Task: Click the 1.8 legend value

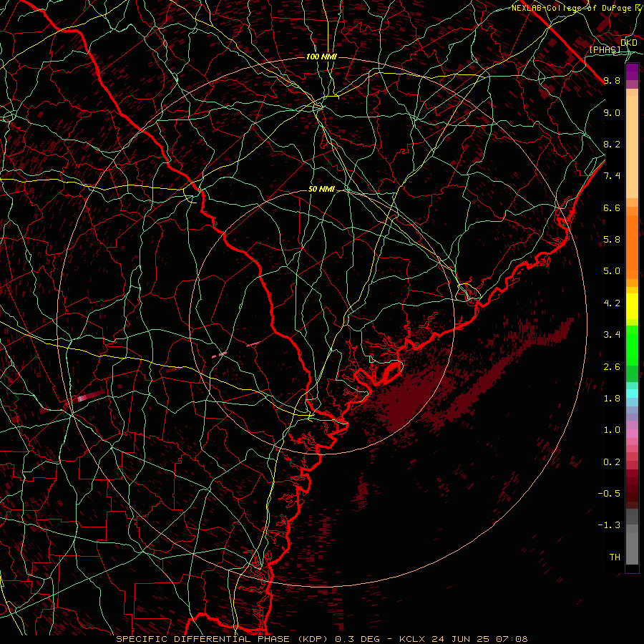Action: click(x=612, y=399)
